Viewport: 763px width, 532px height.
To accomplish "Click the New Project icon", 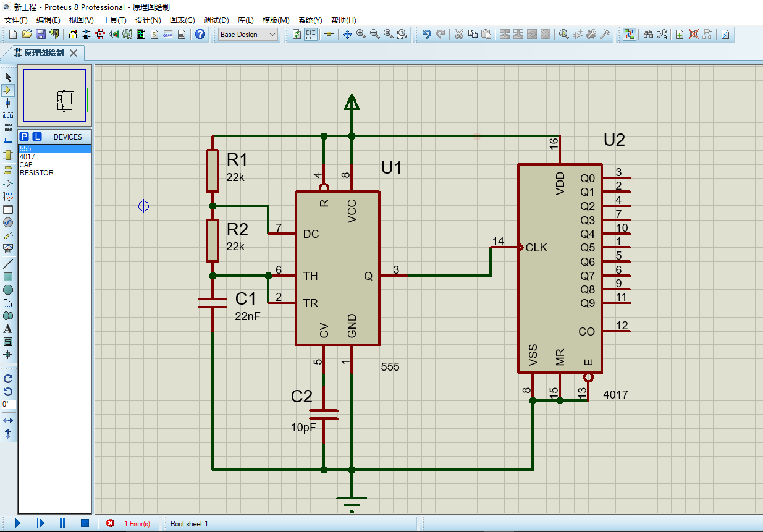I will [x=12, y=35].
